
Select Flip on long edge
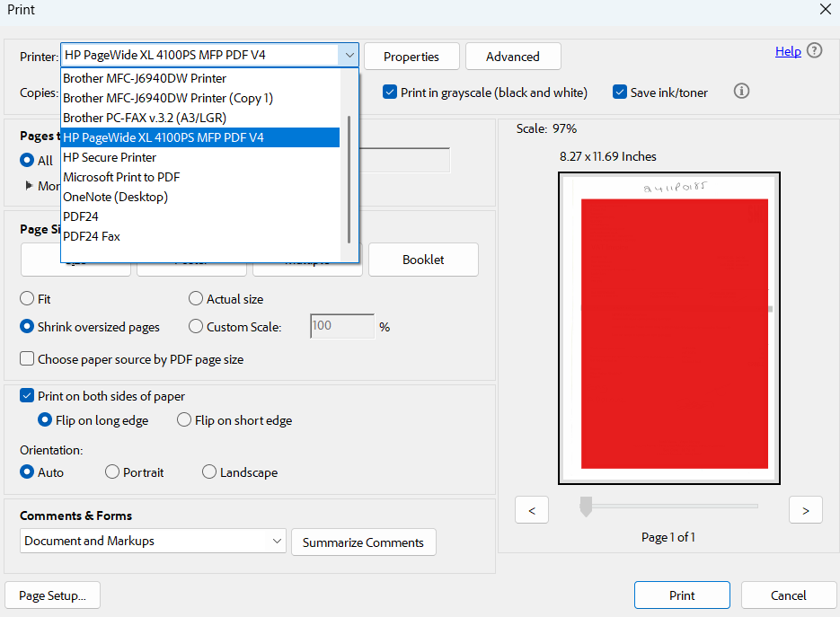click(x=45, y=420)
